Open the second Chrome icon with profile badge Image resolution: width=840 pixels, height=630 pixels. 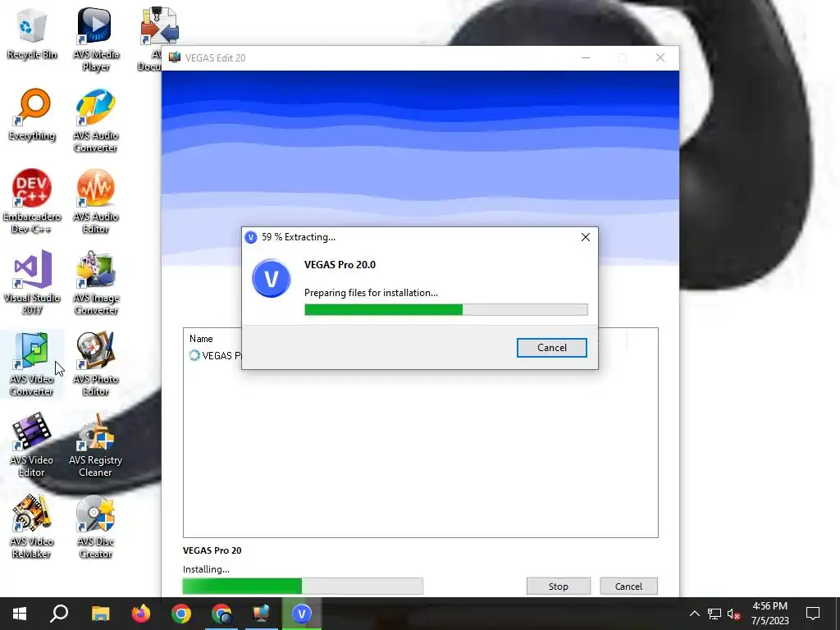(x=221, y=614)
